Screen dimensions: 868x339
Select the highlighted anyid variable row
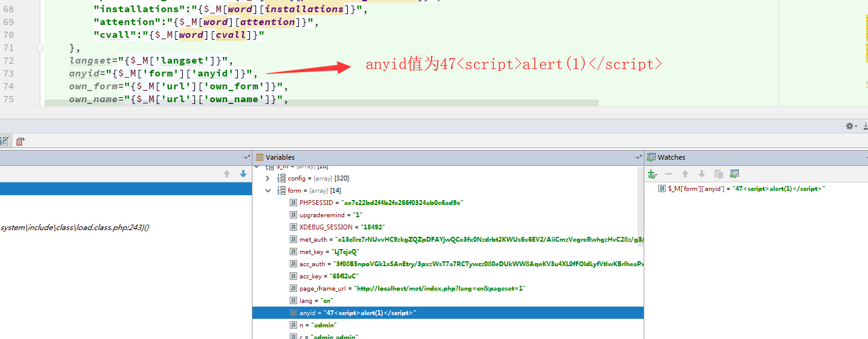447,313
